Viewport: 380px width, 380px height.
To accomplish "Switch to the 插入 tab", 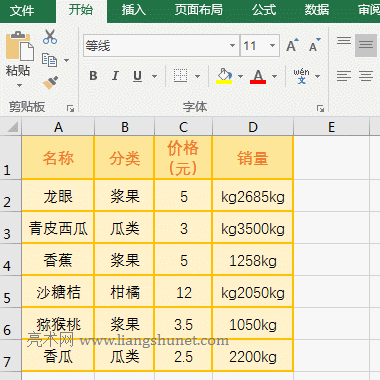I will coord(134,10).
